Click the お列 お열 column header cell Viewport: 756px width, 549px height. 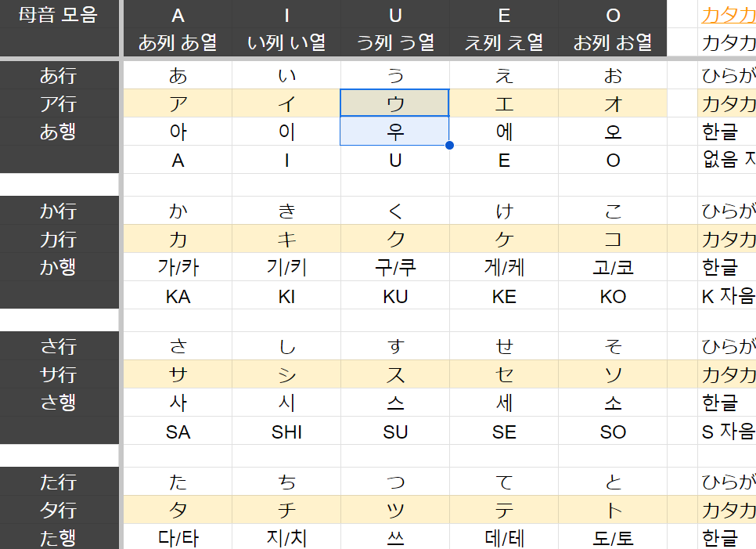pos(613,42)
